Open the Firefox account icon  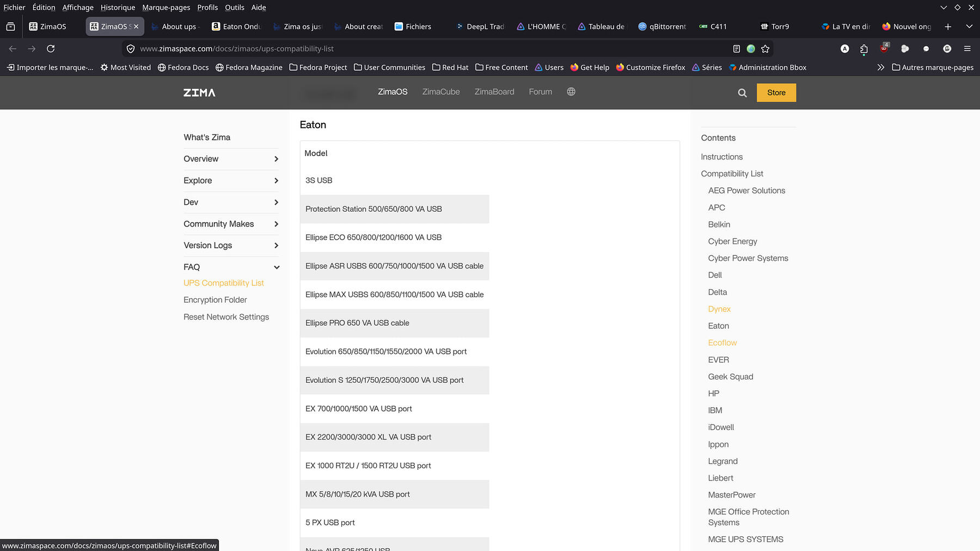pyautogui.click(x=844, y=49)
